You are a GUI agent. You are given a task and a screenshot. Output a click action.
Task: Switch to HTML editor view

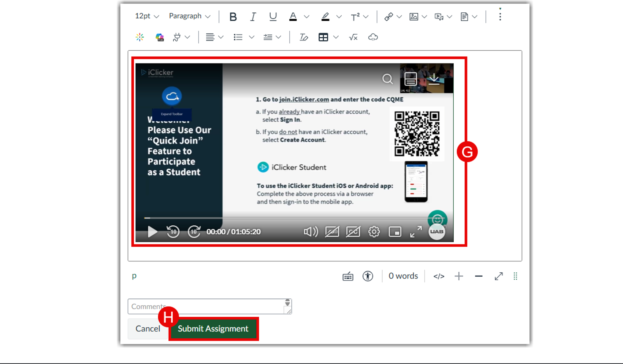click(x=439, y=276)
